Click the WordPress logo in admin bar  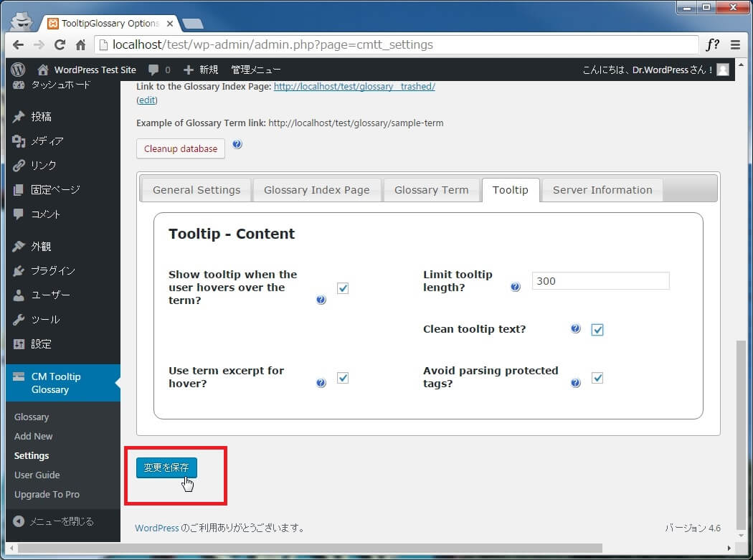click(x=18, y=70)
